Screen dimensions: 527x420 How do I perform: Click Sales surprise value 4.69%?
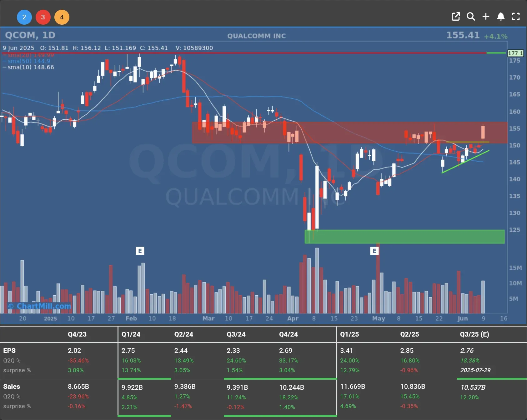coord(348,406)
